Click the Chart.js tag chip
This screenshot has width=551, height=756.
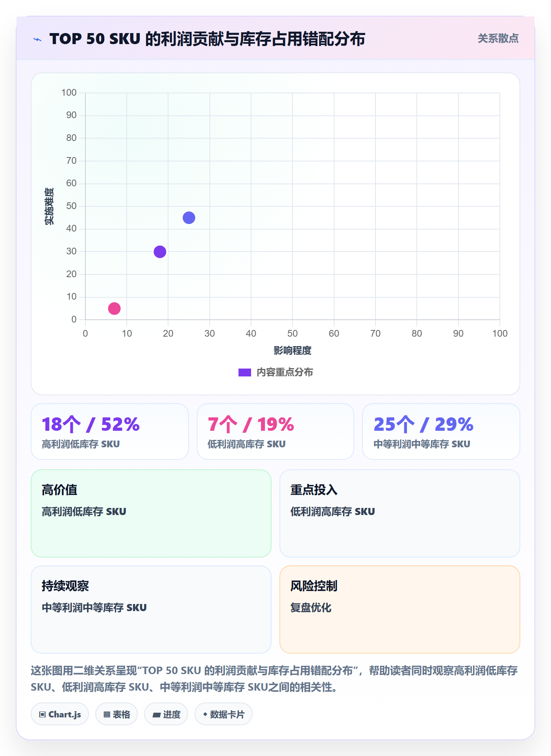pyautogui.click(x=60, y=714)
